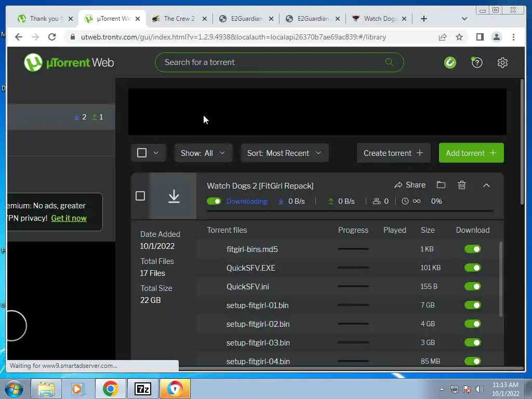The image size is (532, 399).
Task: Open folder of Watch Dogs 2 torrent
Action: [441, 185]
